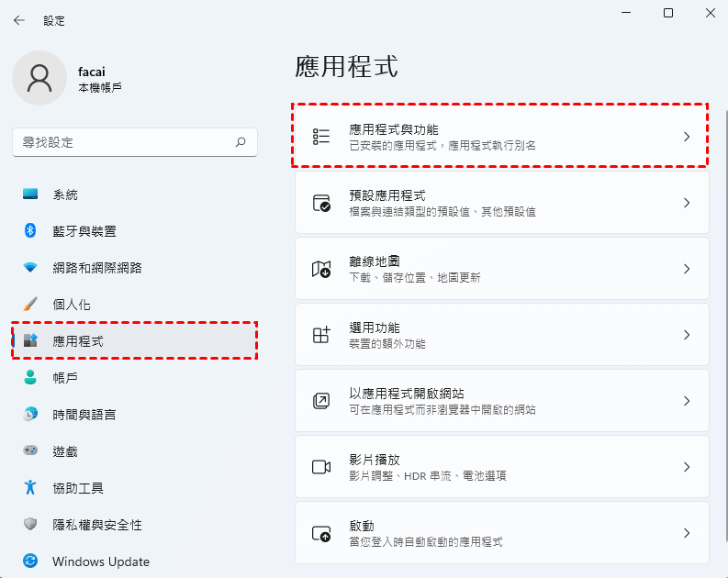Expand 離線地圖 with its right chevron
This screenshot has height=578, width=728.
click(x=686, y=269)
